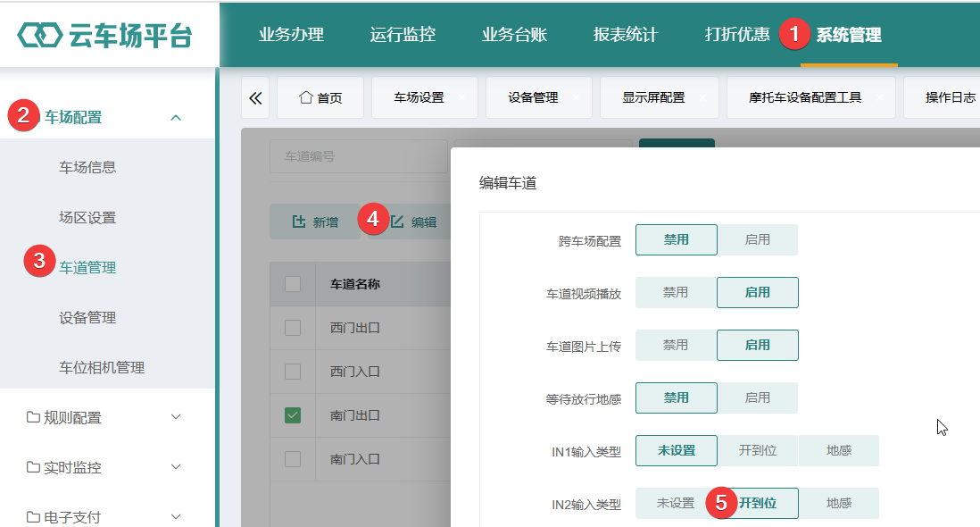Click the 西门出口 lane name cell
Image resolution: width=980 pixels, height=527 pixels.
(355, 328)
